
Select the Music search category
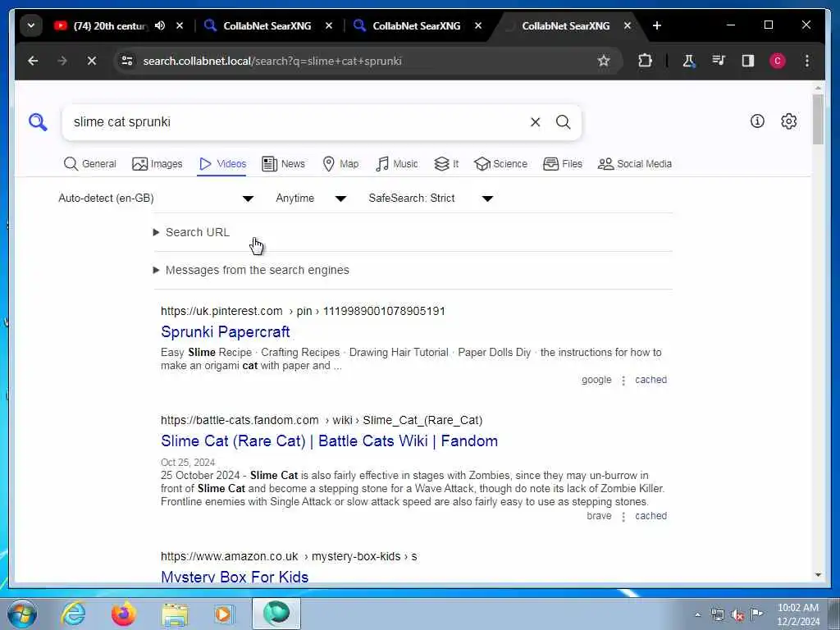pyautogui.click(x=397, y=164)
